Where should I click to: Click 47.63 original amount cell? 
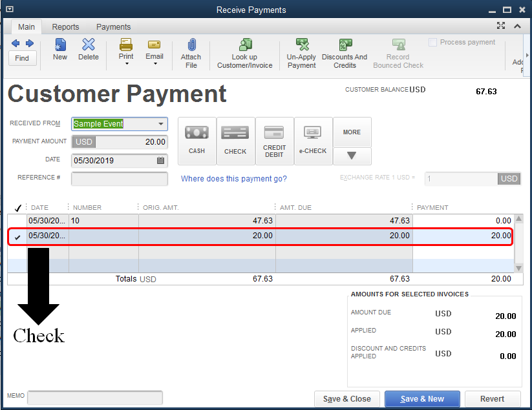[x=207, y=221]
